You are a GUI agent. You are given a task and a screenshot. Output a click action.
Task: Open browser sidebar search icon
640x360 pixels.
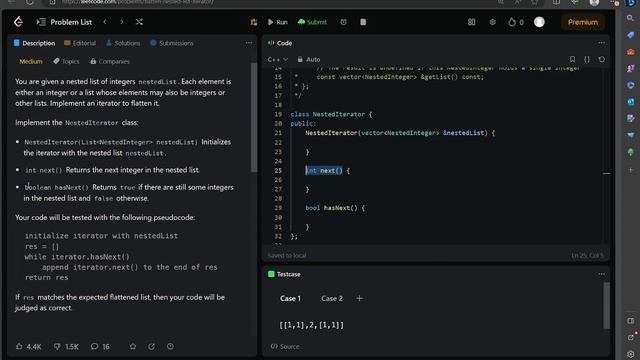point(631,18)
